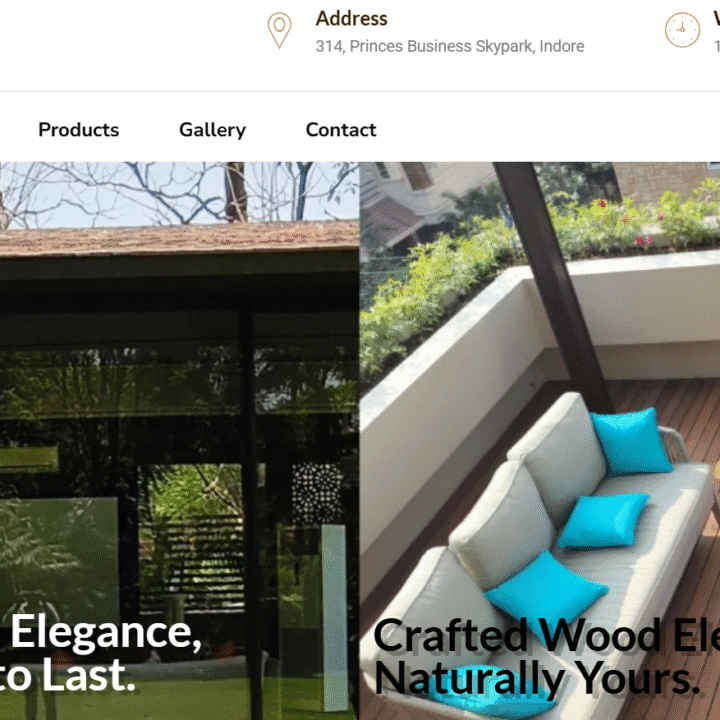Click the tiled roof of pavilion
The height and width of the screenshot is (720, 720).
[x=179, y=239]
